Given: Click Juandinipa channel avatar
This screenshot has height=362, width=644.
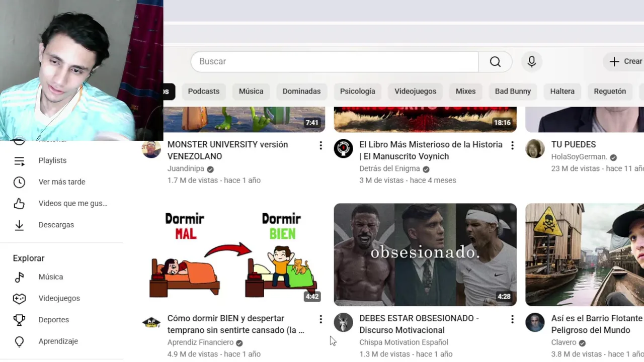Looking at the screenshot, I should click(151, 149).
